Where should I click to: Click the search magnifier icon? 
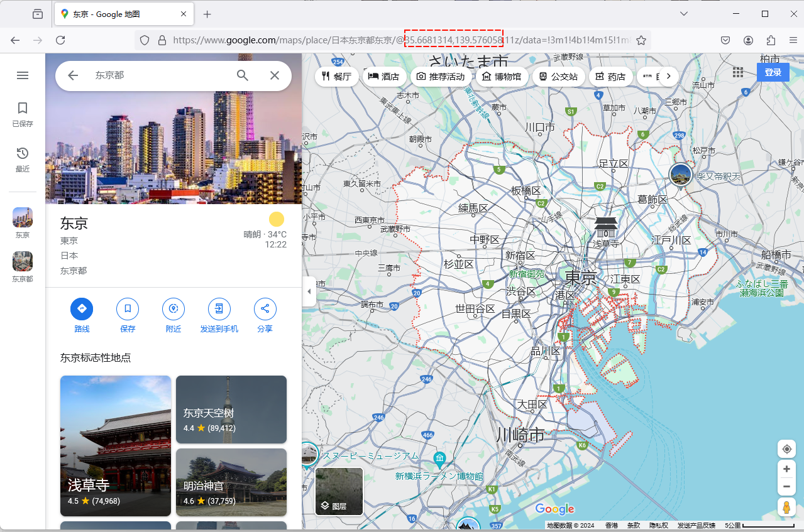(x=243, y=75)
